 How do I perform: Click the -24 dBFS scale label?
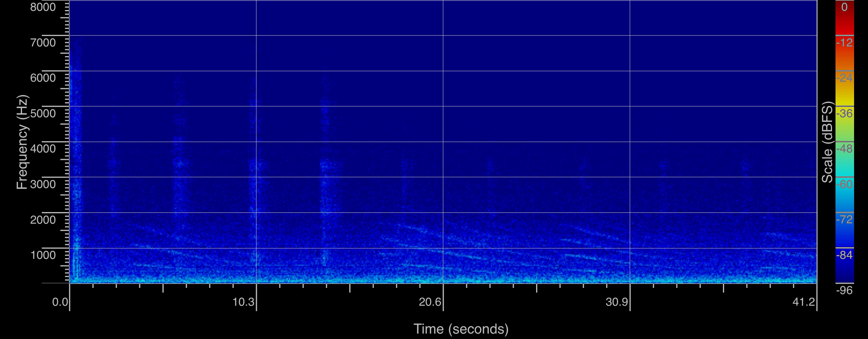click(844, 78)
